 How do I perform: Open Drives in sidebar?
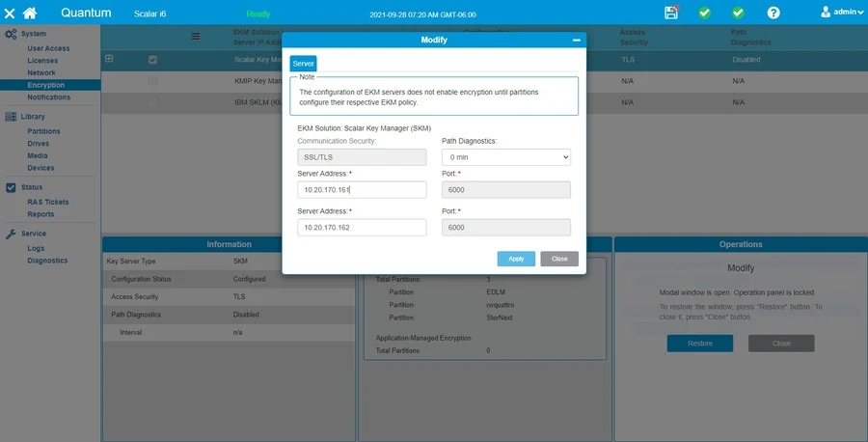[x=39, y=144]
